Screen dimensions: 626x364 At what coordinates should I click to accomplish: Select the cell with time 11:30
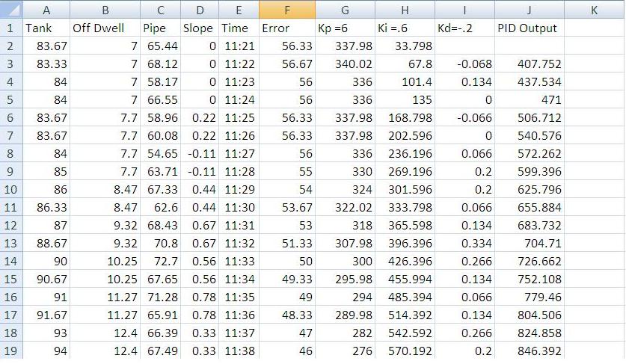(x=238, y=208)
